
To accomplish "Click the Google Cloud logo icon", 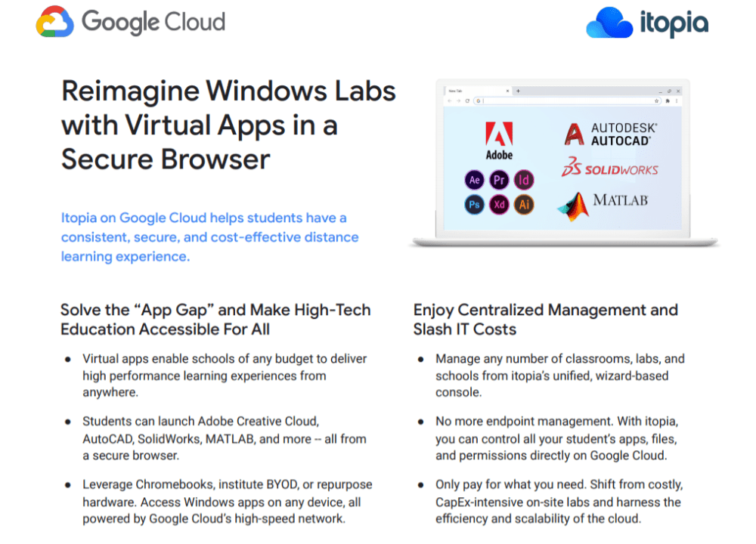I will point(54,22).
